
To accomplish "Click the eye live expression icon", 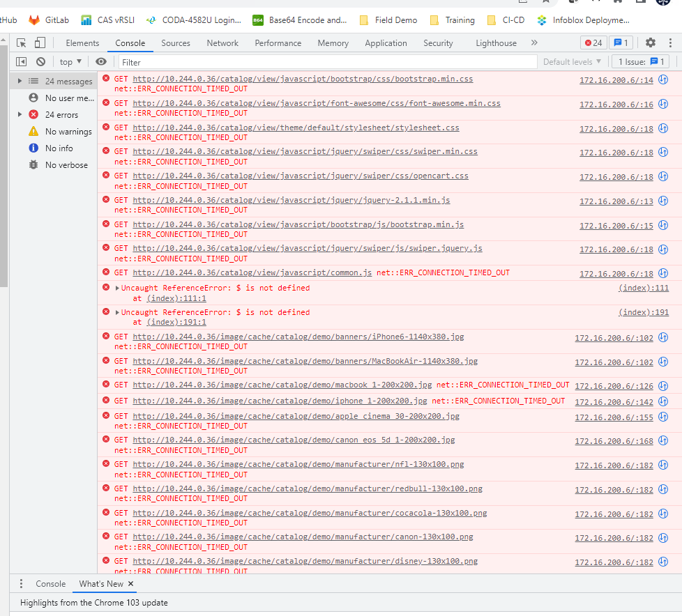I will coord(101,62).
